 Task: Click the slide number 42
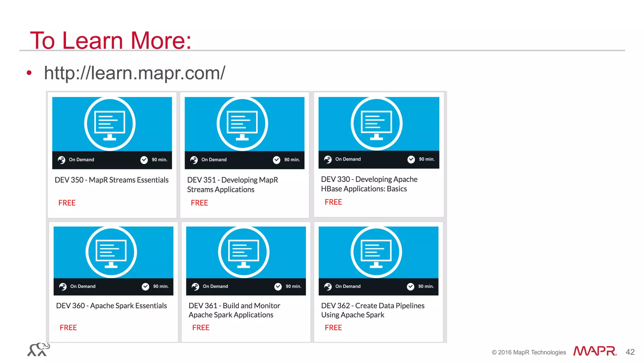click(630, 352)
